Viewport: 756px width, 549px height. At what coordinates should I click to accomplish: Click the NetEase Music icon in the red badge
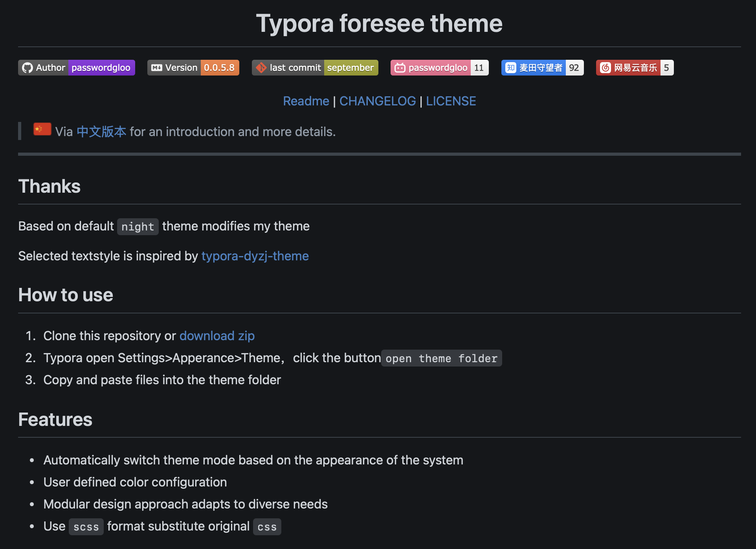(606, 68)
